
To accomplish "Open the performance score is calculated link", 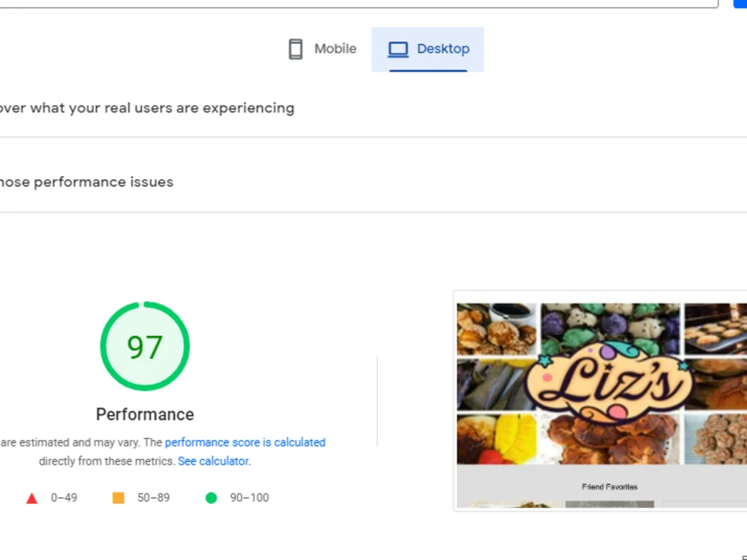I will (245, 442).
